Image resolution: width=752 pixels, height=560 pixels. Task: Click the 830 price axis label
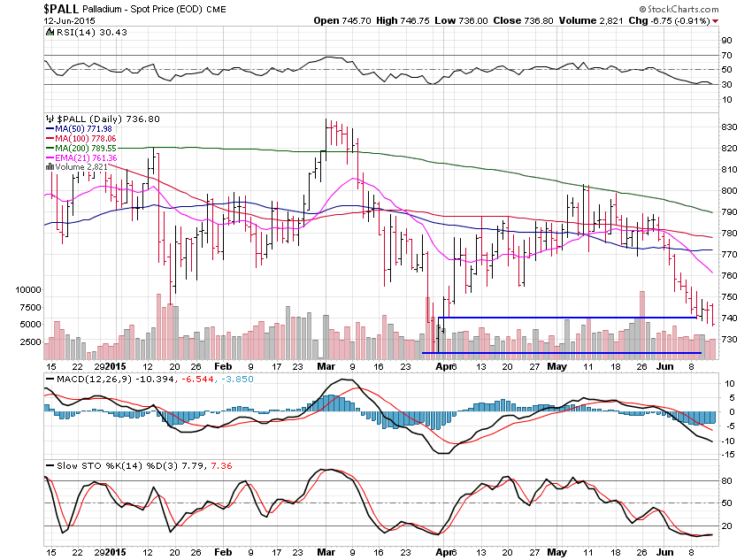click(729, 127)
